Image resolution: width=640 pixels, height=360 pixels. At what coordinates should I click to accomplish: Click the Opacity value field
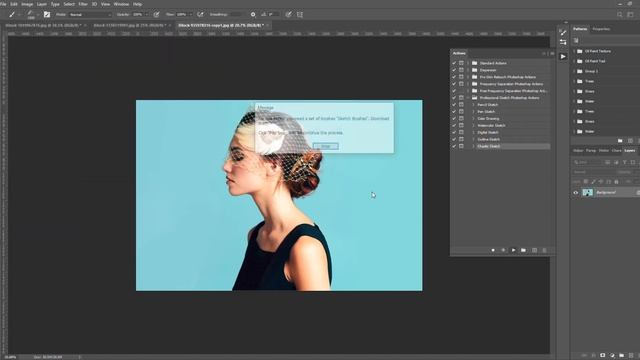[x=138, y=14]
